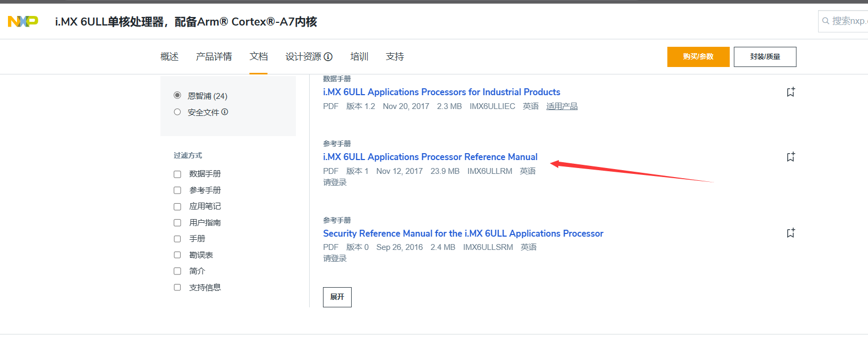Click the IMX6ULLRM document ID
Image resolution: width=868 pixels, height=360 pixels.
pos(490,171)
